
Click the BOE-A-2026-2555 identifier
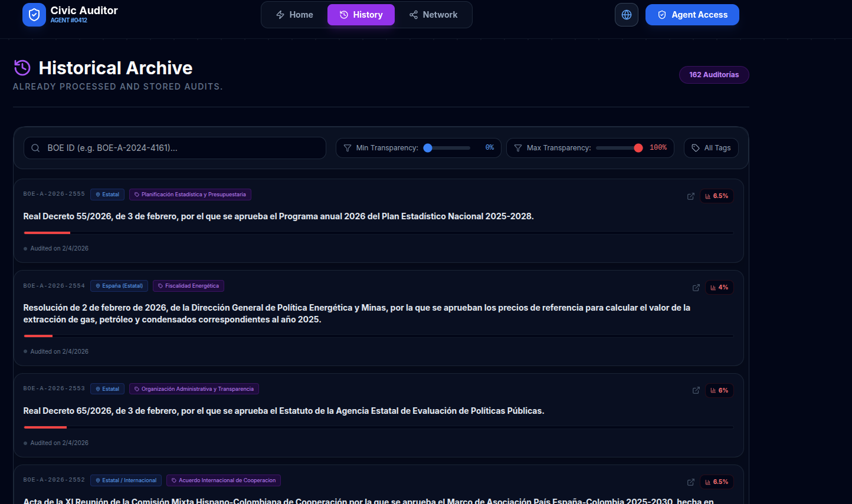[x=54, y=194]
